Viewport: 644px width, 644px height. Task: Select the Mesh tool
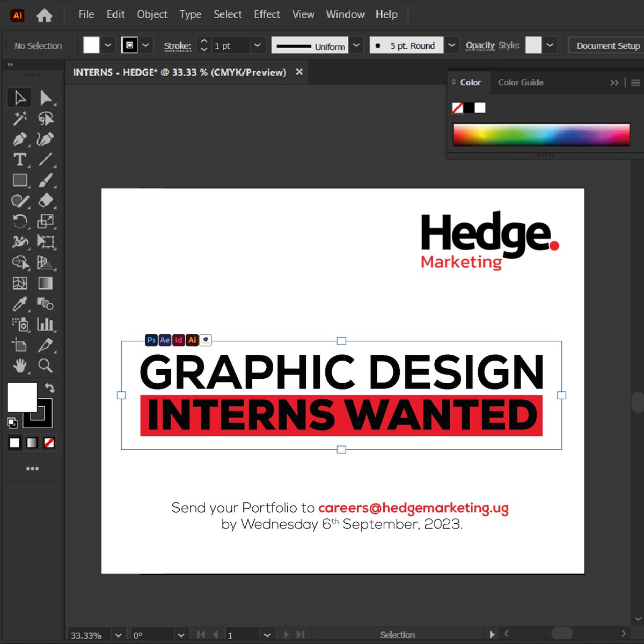[20, 283]
